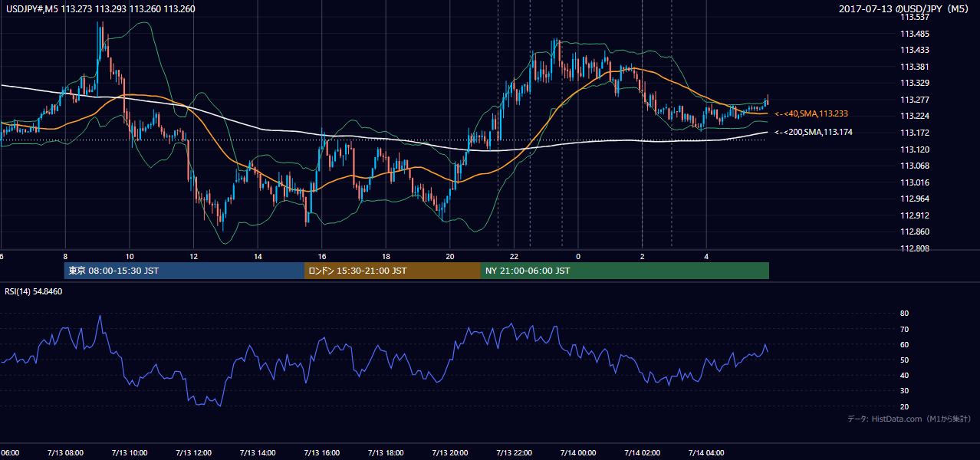Screen dimensions: 980x460
Task: Click the RSI scale value 80
Action: tap(904, 314)
